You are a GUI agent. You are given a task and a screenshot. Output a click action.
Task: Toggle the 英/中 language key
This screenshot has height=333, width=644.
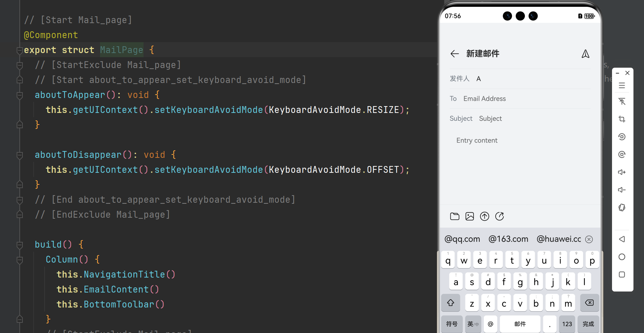[473, 324]
